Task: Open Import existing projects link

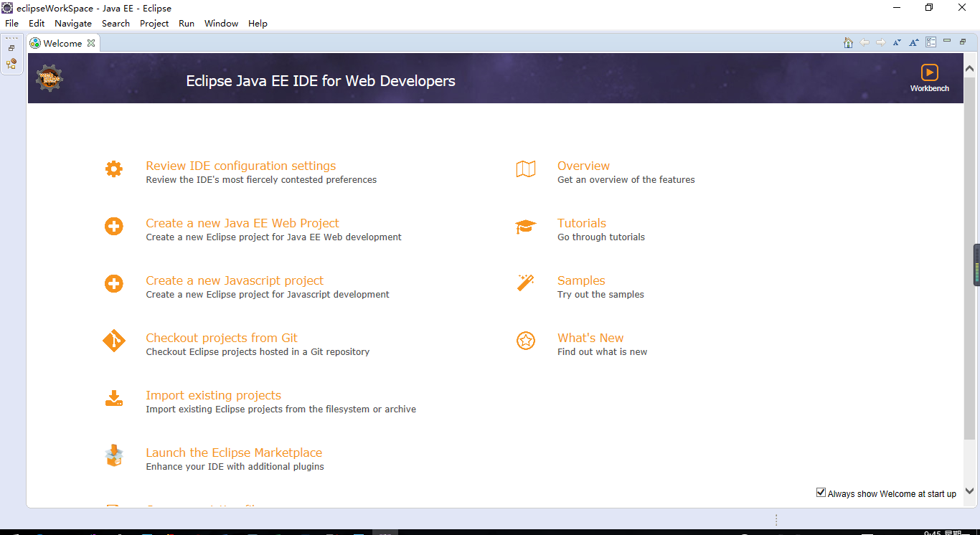Action: click(x=213, y=395)
